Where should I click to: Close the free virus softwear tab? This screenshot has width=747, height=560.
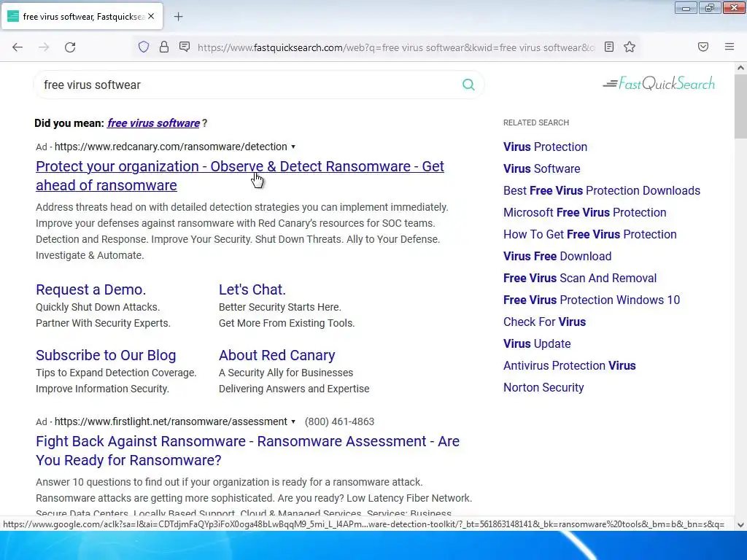point(151,16)
